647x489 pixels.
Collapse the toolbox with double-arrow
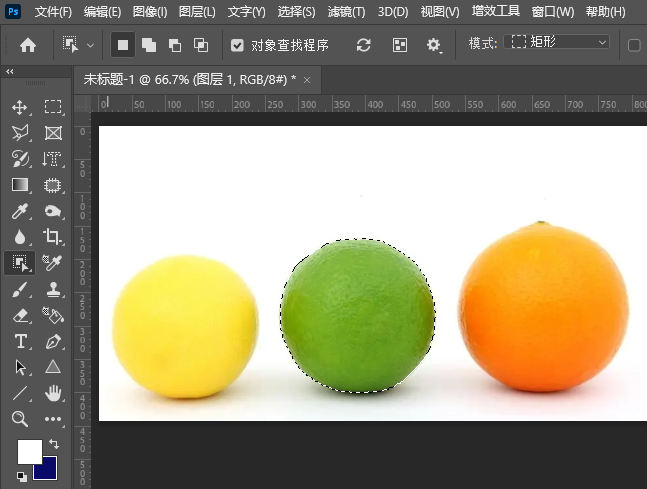point(10,71)
